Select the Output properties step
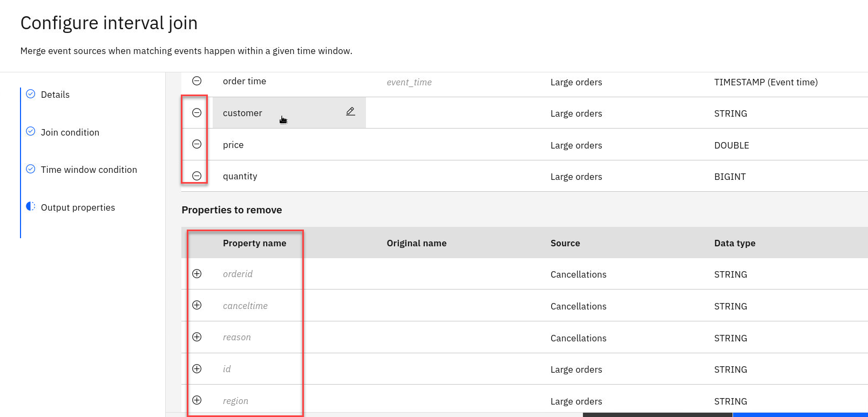 coord(78,207)
